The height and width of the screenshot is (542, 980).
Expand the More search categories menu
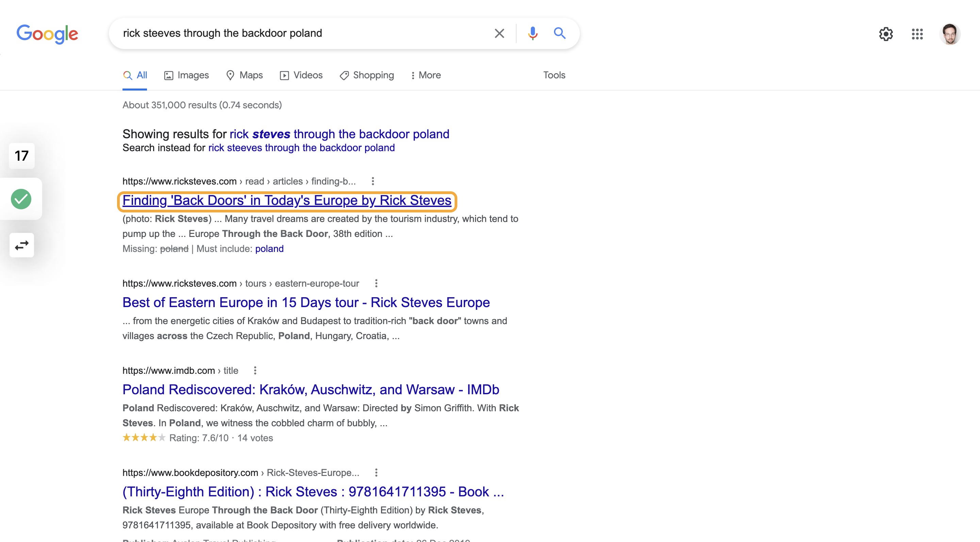426,75
